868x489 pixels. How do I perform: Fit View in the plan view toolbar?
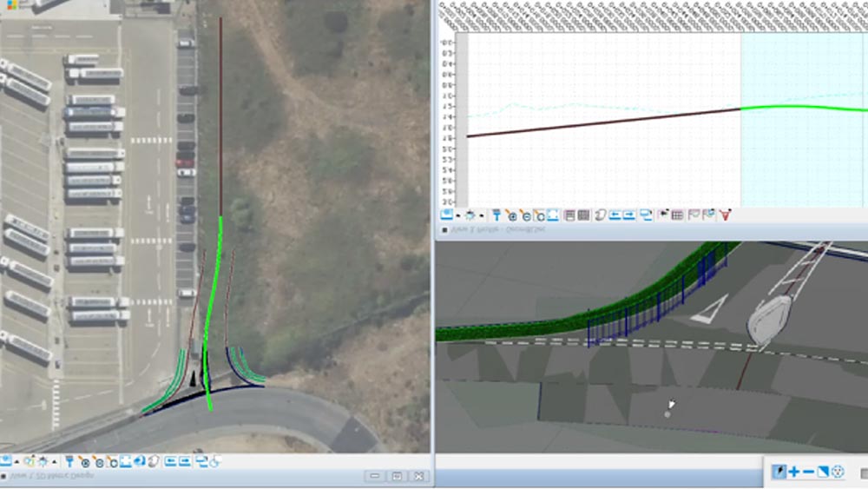[x=126, y=460]
